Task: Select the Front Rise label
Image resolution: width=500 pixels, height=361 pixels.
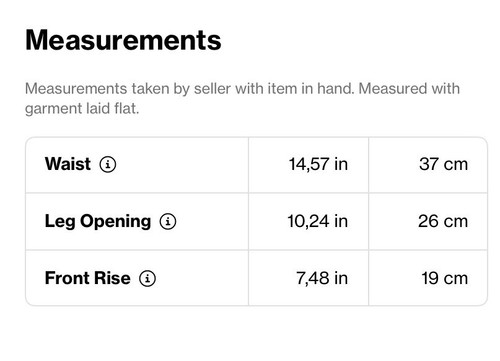Action: pos(87,278)
